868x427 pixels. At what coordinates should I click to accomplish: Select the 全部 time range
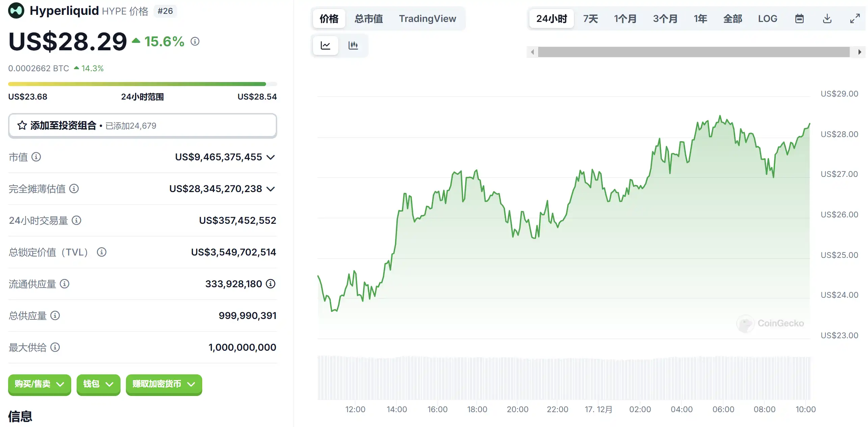pyautogui.click(x=733, y=19)
